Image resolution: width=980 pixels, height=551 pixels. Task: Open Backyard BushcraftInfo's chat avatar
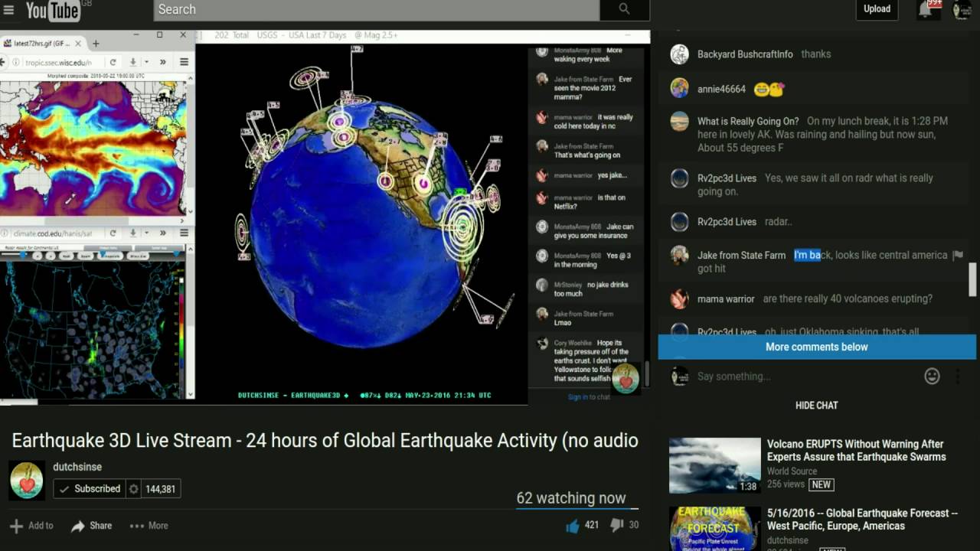[680, 54]
